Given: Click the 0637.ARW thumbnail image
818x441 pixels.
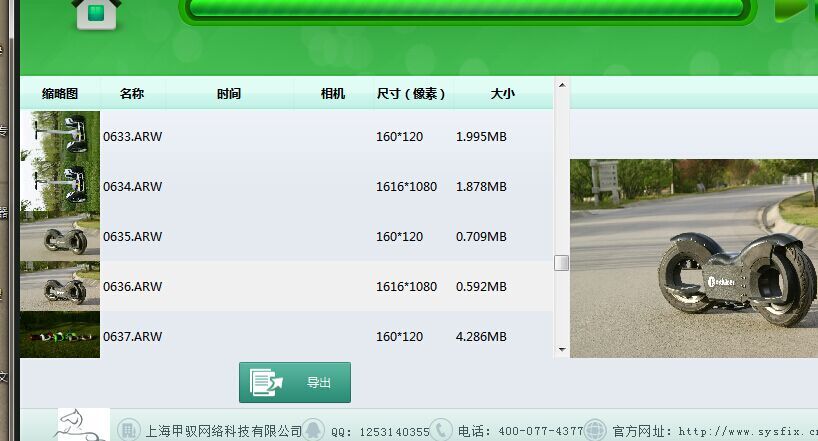Looking at the screenshot, I should pos(60,335).
